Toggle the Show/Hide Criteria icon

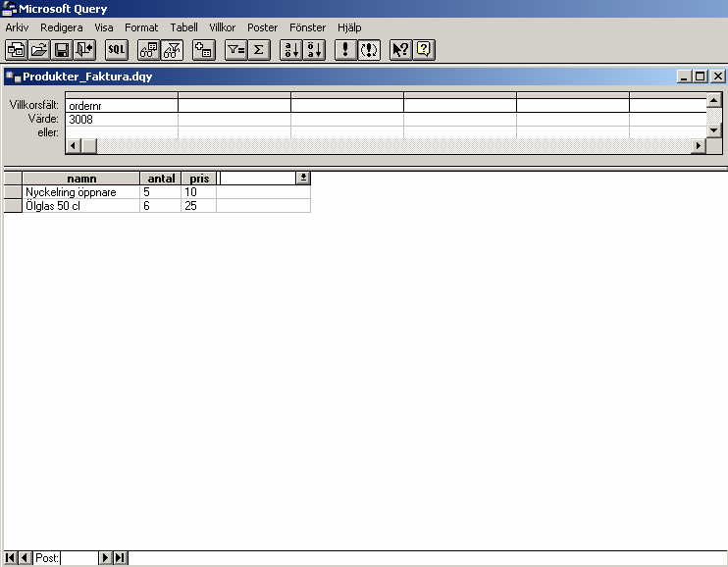[173, 50]
